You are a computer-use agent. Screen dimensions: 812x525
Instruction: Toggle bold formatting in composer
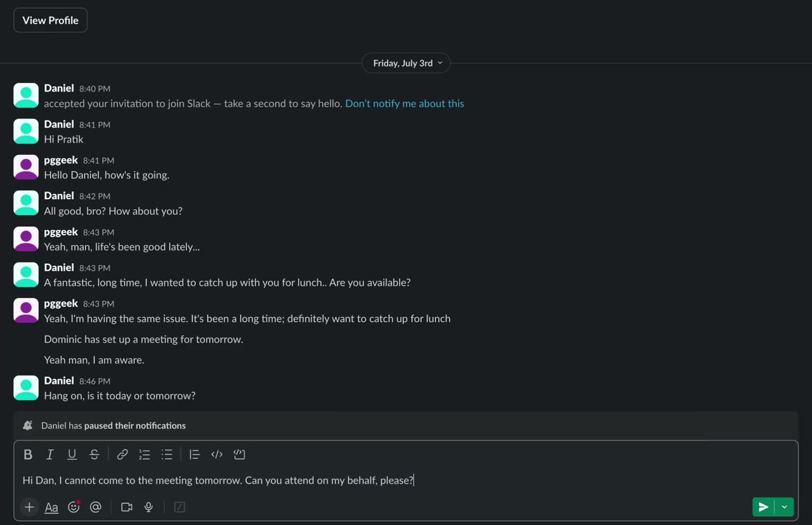tap(28, 455)
